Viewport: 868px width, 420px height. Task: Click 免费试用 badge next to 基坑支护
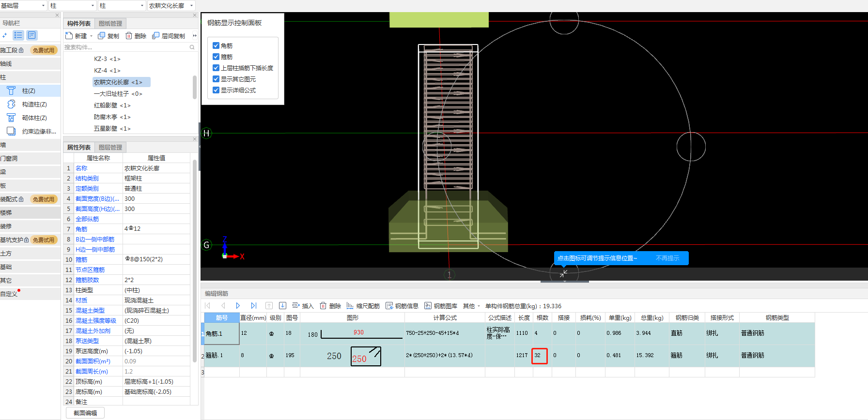(44, 240)
